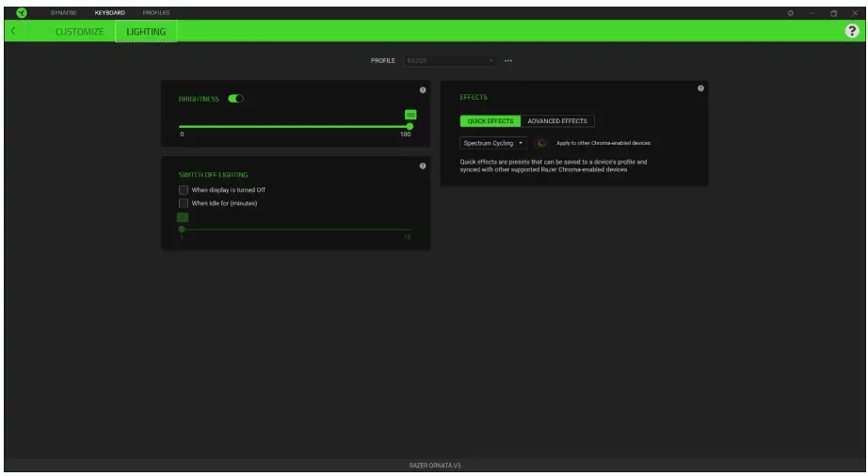Viewport: 868px width, 476px height.
Task: Click Apply to other Chroma-enabled devices
Action: tap(603, 143)
